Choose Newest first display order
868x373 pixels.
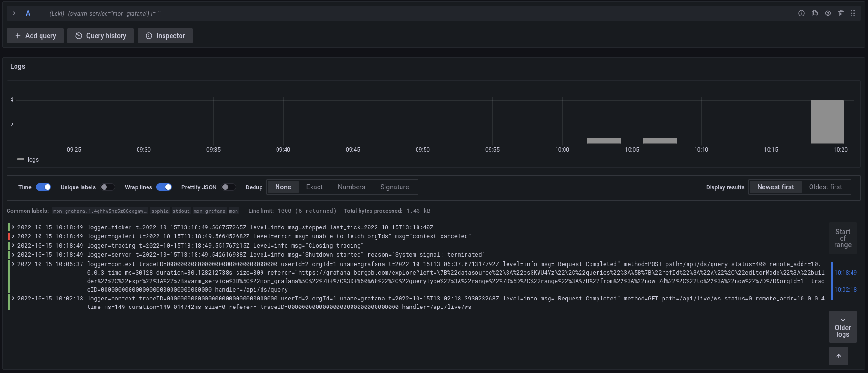pos(775,187)
